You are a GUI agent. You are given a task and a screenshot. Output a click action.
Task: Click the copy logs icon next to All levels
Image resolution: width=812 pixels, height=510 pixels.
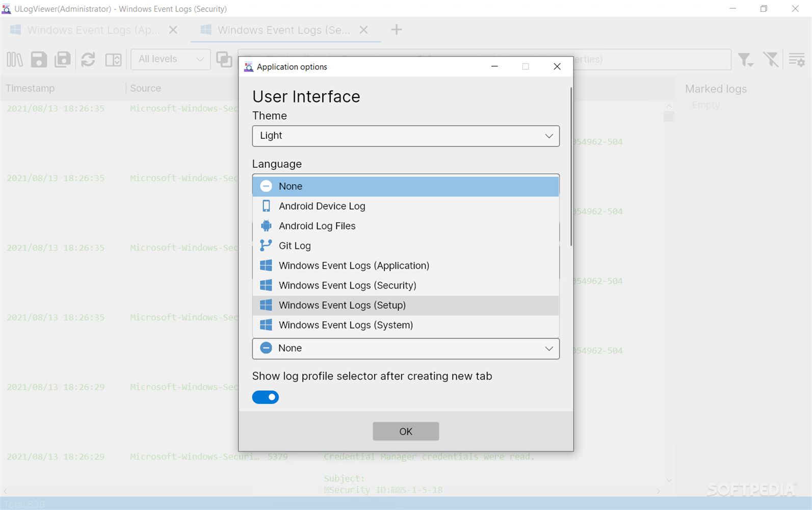pyautogui.click(x=224, y=60)
